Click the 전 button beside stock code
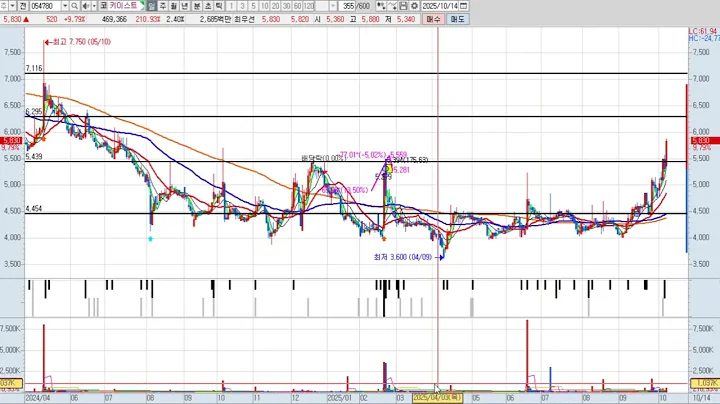Image resolution: width=720 pixels, height=404 pixels. [22, 6]
